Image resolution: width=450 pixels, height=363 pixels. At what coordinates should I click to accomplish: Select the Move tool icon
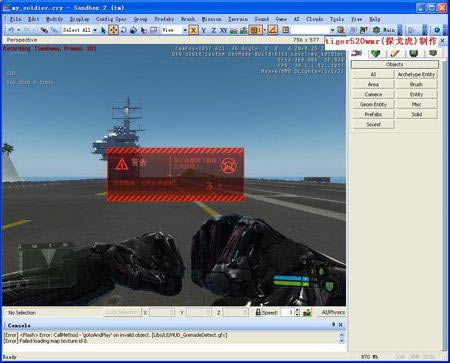click(113, 30)
